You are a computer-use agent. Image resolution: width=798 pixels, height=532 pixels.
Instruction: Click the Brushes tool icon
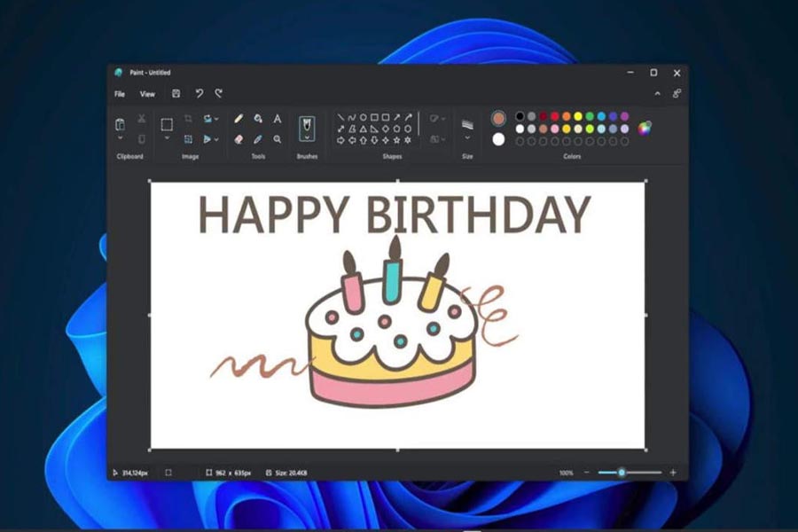pyautogui.click(x=307, y=126)
